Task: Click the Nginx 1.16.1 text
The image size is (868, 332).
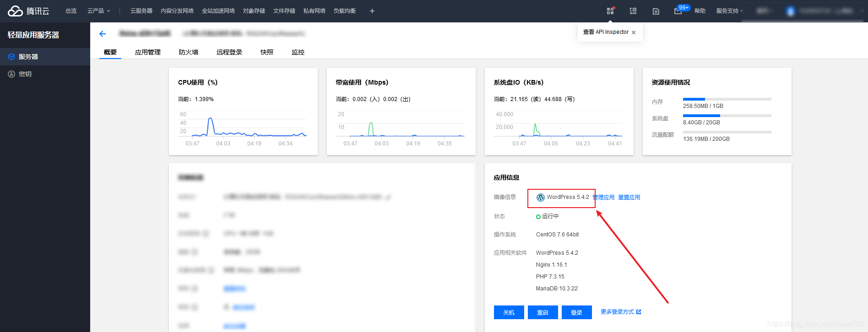Action: (x=551, y=265)
